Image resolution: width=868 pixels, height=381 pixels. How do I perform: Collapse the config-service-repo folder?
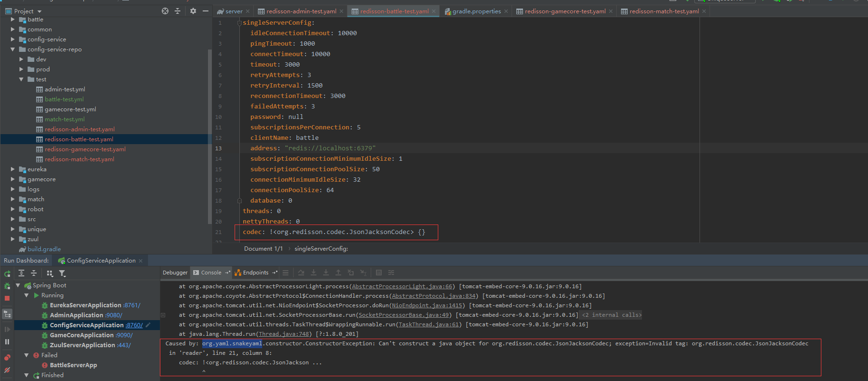coord(13,49)
